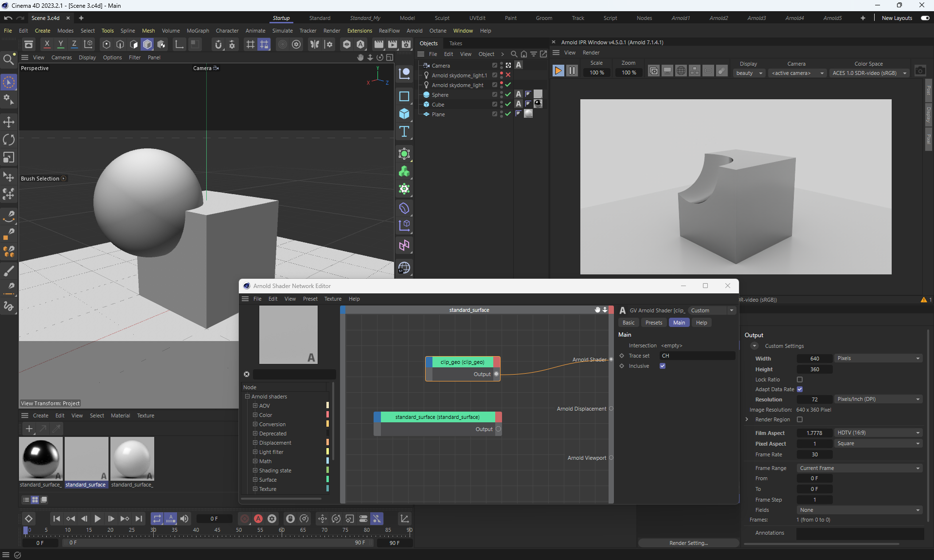This screenshot has width=934, height=560.
Task: Open the Frame Range dropdown
Action: [859, 468]
